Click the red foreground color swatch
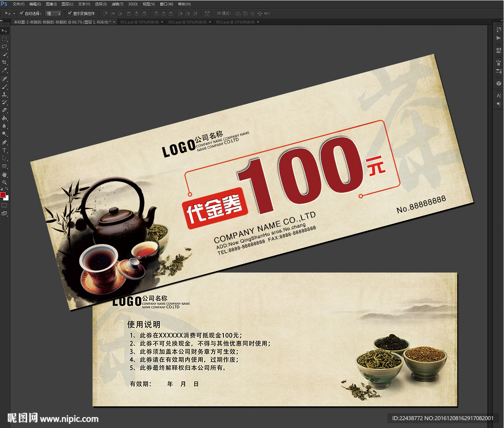504x428 pixels. pyautogui.click(x=3, y=195)
